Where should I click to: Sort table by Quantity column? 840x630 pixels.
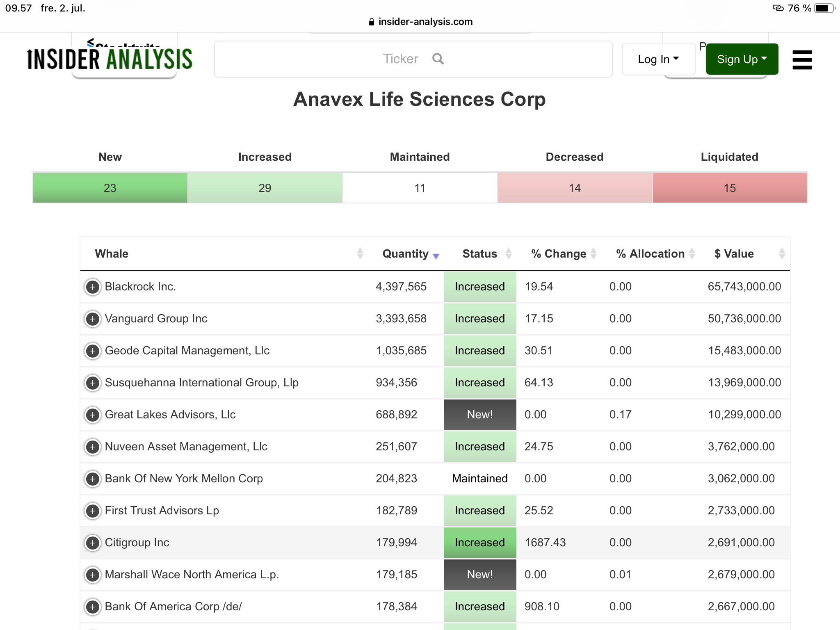pyautogui.click(x=411, y=254)
